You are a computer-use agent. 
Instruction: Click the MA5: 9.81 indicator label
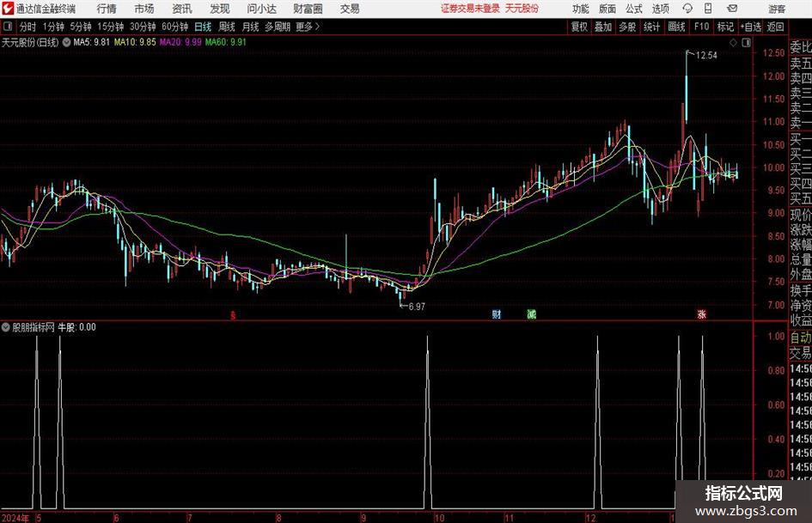point(92,42)
